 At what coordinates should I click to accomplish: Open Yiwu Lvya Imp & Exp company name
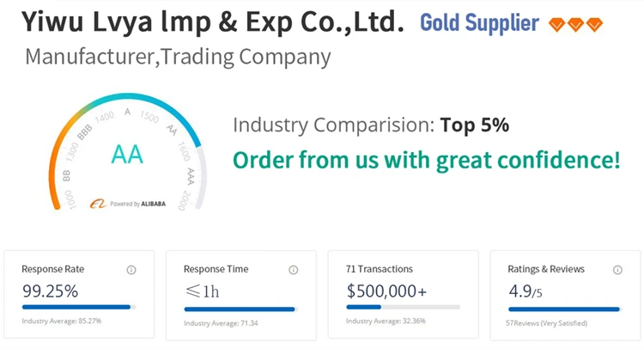[x=213, y=22]
